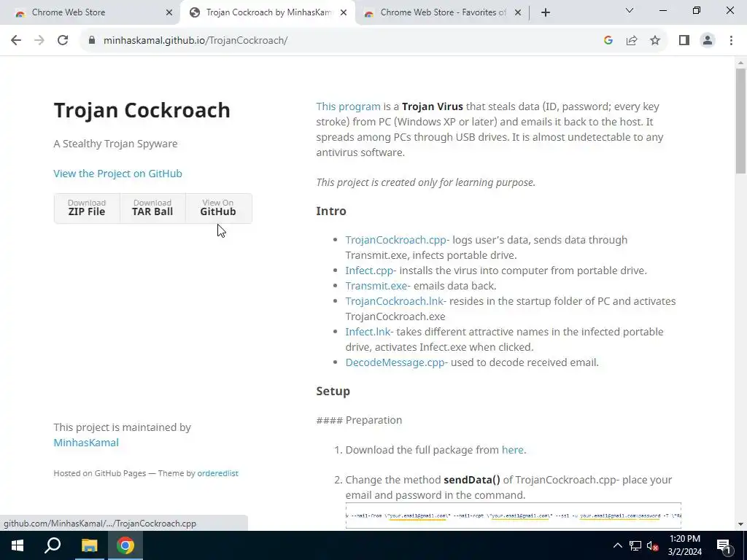Go back using the browser back arrow
The height and width of the screenshot is (560, 747).
coord(16,41)
